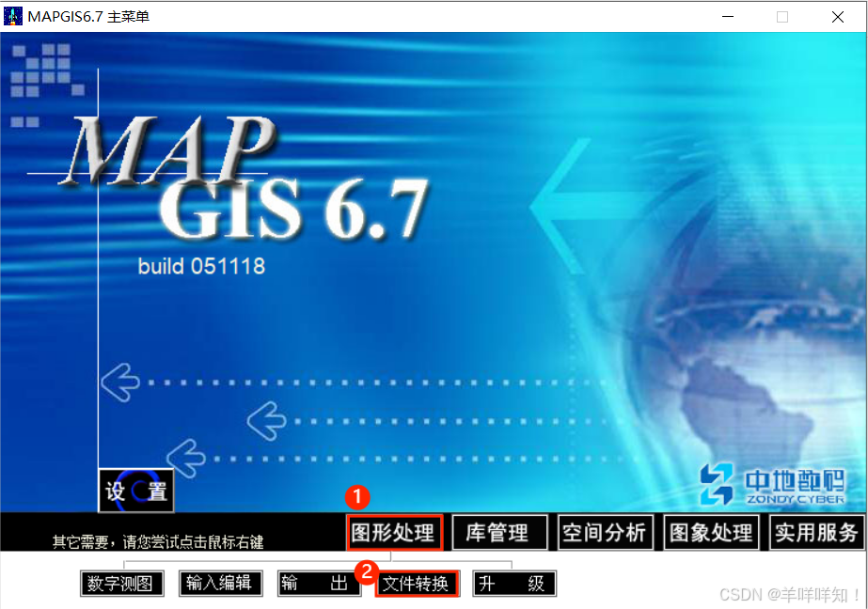Open the 空间分析 main menu
The height and width of the screenshot is (609, 868).
606,533
